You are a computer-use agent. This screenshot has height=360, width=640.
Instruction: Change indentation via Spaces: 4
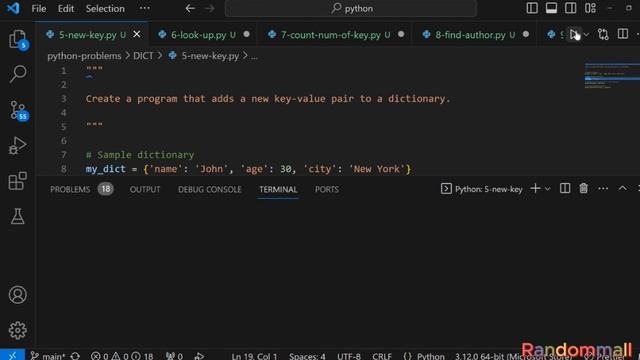click(x=307, y=356)
